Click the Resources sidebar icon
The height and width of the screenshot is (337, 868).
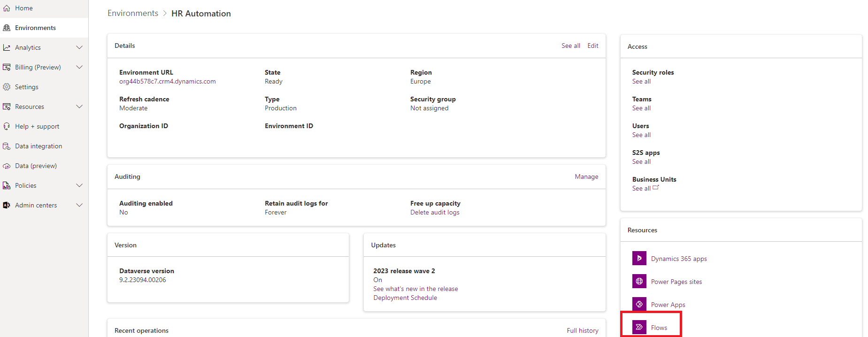click(x=7, y=107)
